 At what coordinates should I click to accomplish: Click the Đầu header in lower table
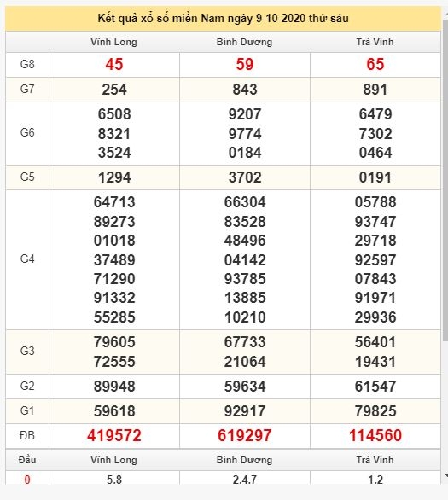(x=27, y=460)
